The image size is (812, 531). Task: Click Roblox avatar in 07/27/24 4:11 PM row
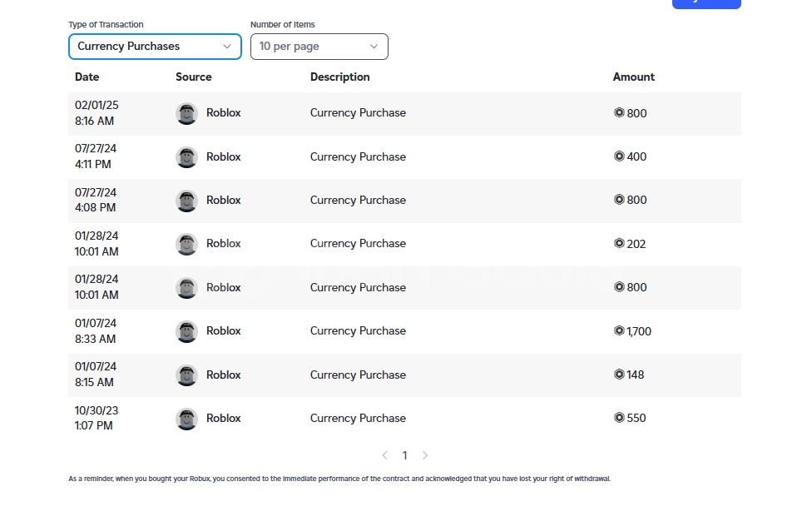click(186, 157)
